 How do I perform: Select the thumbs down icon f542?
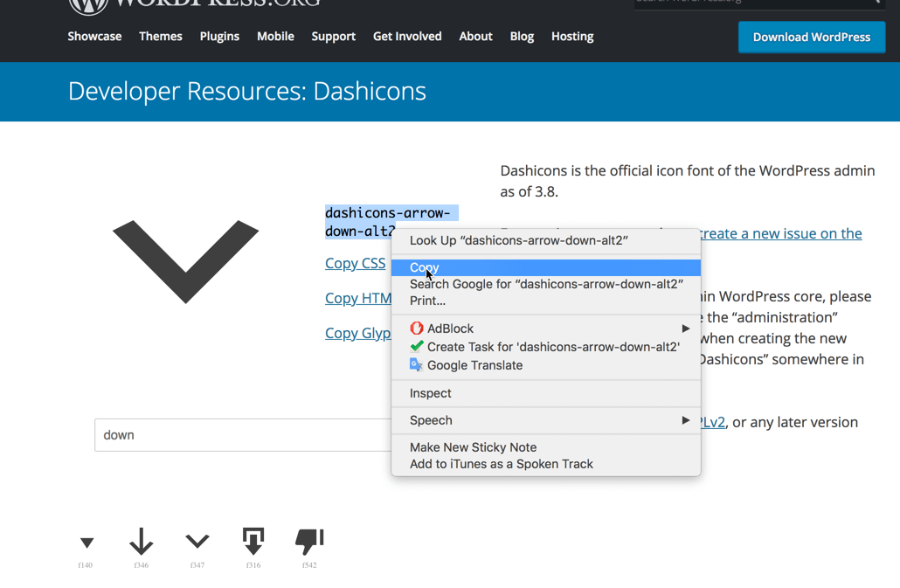coord(309,542)
